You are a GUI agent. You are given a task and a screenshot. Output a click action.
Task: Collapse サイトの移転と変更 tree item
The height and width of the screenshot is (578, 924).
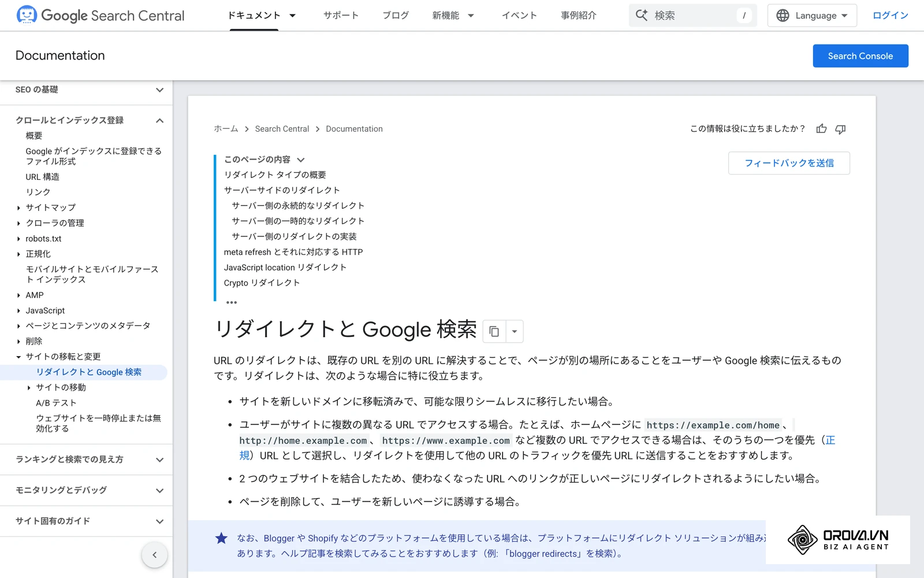click(18, 357)
